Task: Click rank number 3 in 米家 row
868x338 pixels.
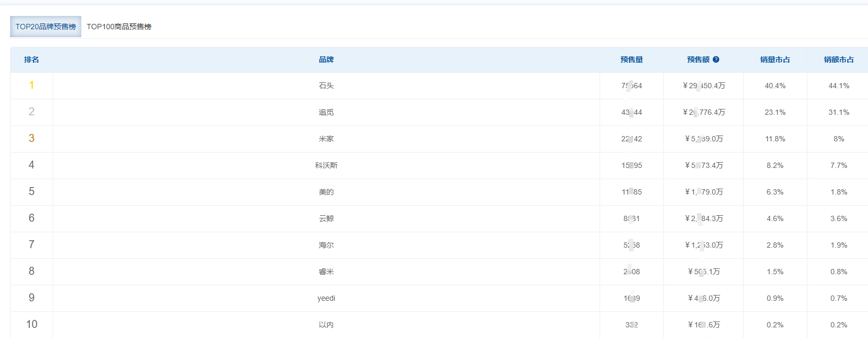Action: pos(31,138)
